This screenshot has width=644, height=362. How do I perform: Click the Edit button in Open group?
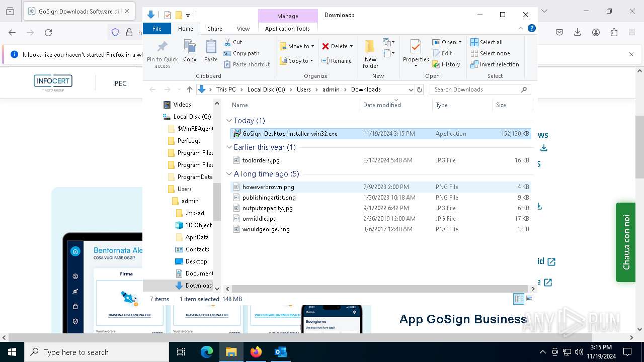442,53
